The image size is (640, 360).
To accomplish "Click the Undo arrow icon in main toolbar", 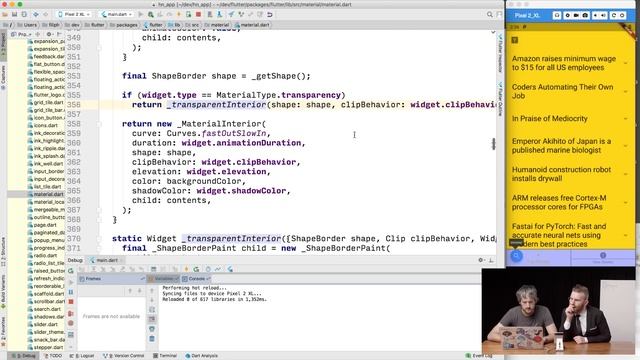I will (x=270, y=15).
